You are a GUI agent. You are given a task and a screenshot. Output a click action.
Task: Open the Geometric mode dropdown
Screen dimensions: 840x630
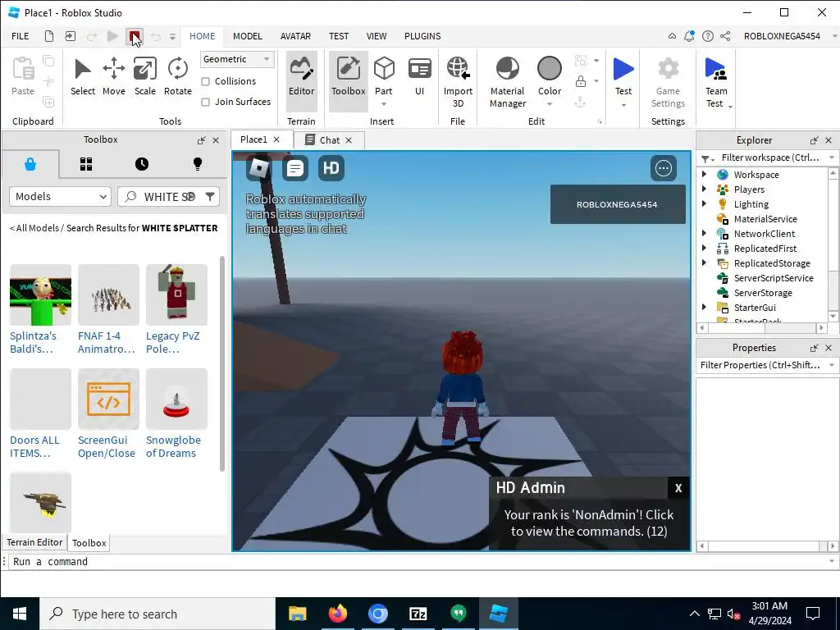(237, 59)
